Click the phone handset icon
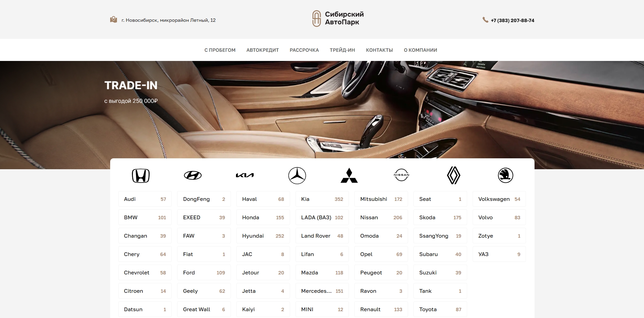 (x=485, y=20)
